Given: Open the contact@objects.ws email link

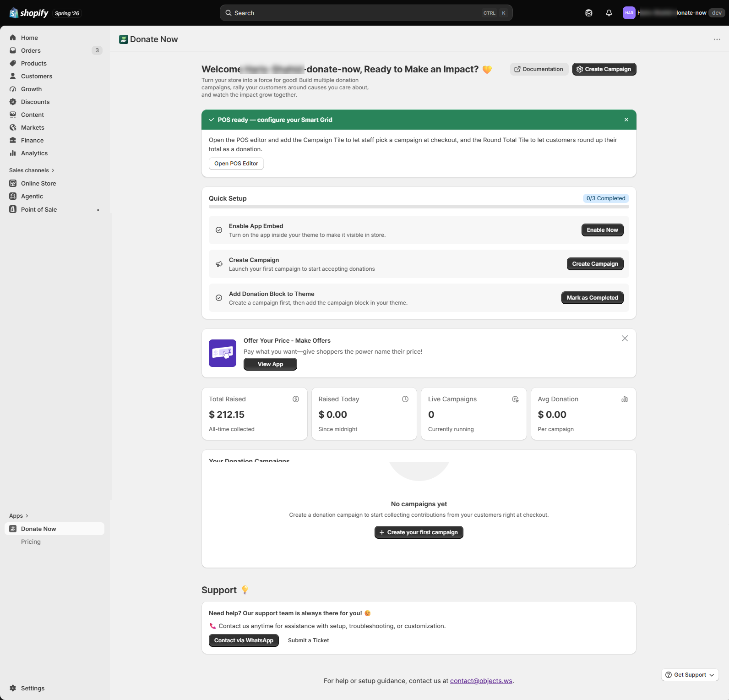Looking at the screenshot, I should [481, 681].
